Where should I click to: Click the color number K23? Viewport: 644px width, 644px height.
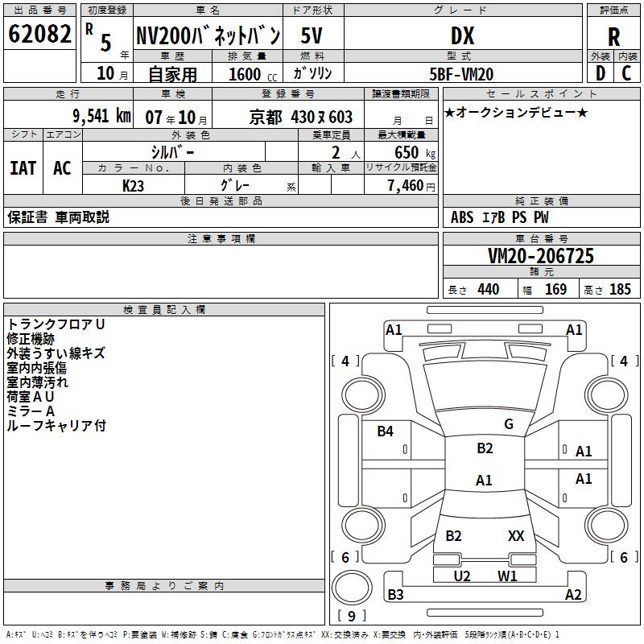click(133, 186)
